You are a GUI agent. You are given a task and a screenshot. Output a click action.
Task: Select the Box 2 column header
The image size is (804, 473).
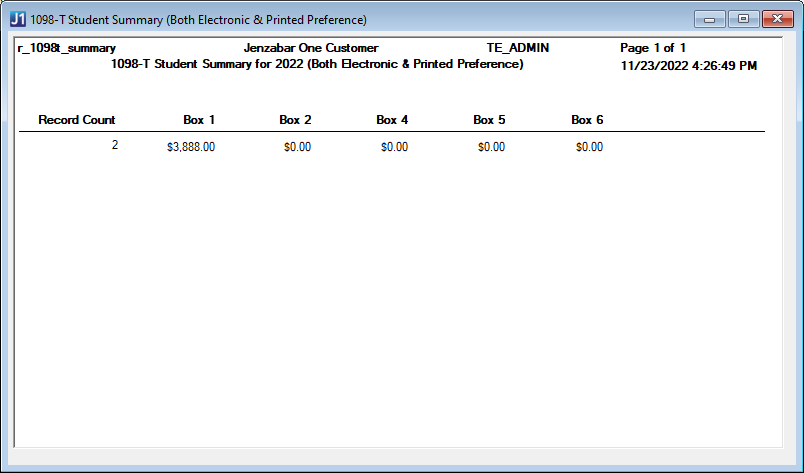pyautogui.click(x=295, y=120)
